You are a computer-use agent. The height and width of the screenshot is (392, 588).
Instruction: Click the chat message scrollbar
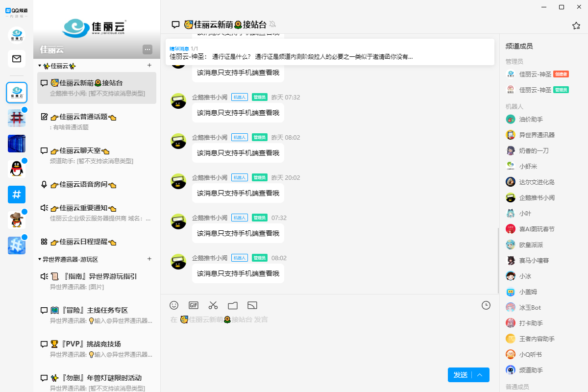click(x=498, y=260)
